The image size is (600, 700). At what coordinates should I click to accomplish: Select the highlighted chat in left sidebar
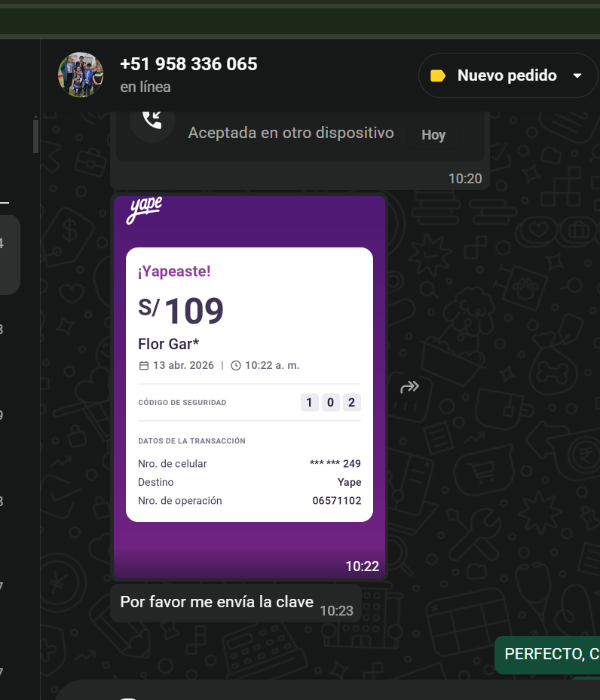10,254
